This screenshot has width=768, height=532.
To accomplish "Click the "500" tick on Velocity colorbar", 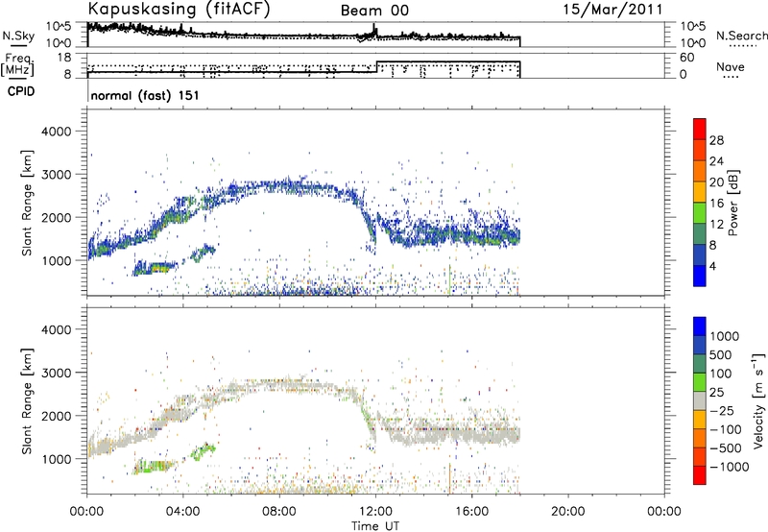I will click(x=720, y=354).
